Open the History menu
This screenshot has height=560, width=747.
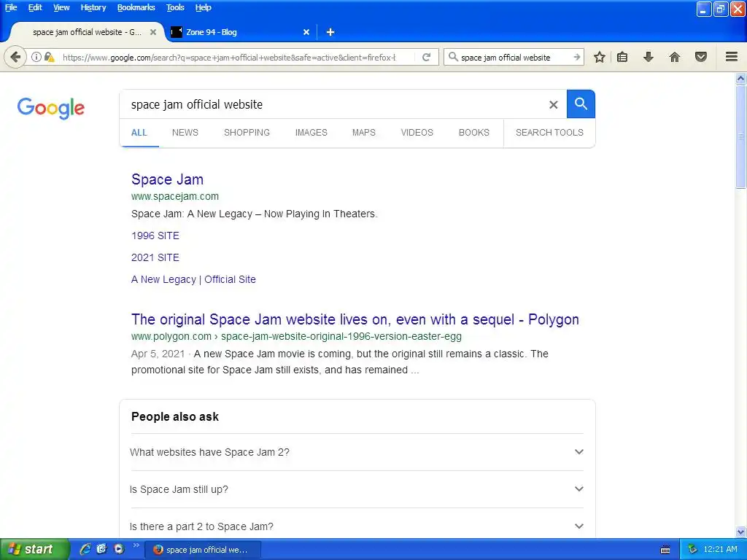[93, 7]
